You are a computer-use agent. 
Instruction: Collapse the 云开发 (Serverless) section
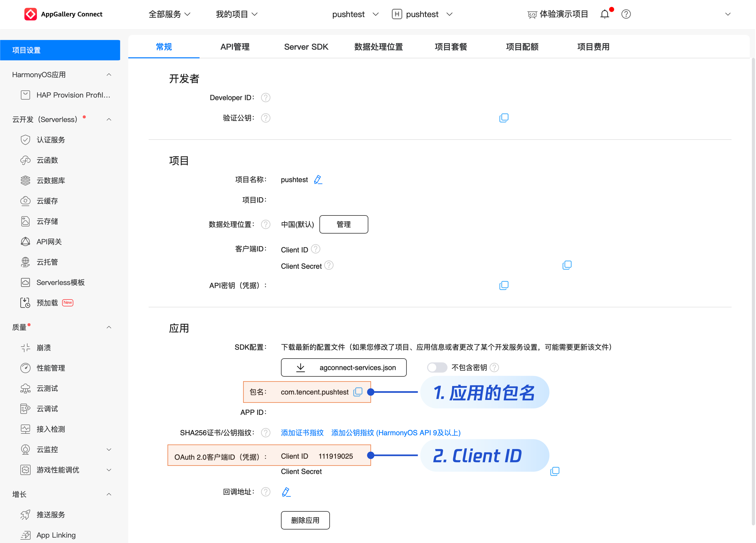click(109, 119)
